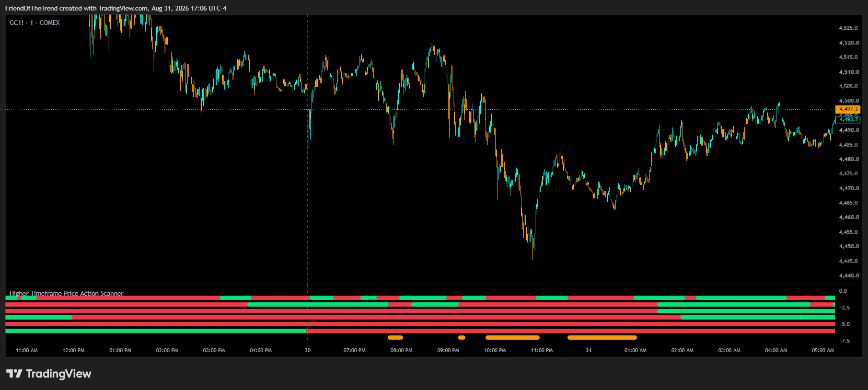
Task: Click the 12:00 PM time axis label
Action: click(73, 350)
